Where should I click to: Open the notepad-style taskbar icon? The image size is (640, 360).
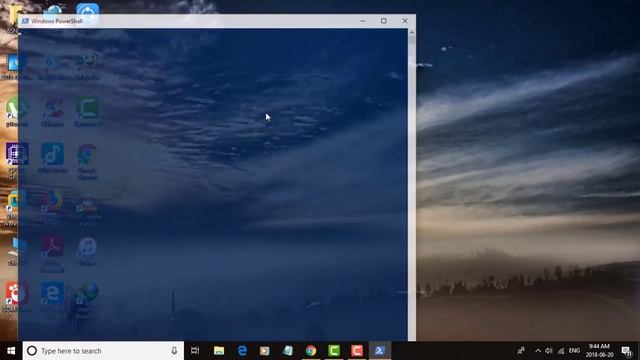pos(288,351)
